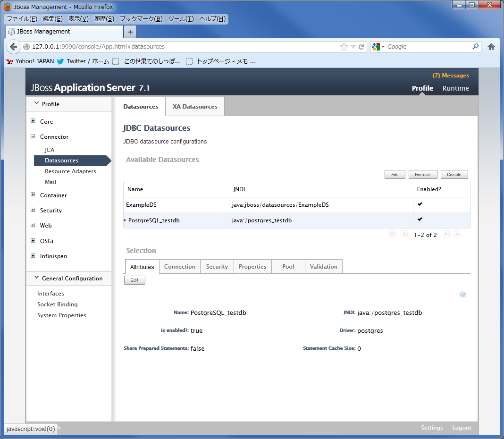Switch to XA Datasources tab

195,107
